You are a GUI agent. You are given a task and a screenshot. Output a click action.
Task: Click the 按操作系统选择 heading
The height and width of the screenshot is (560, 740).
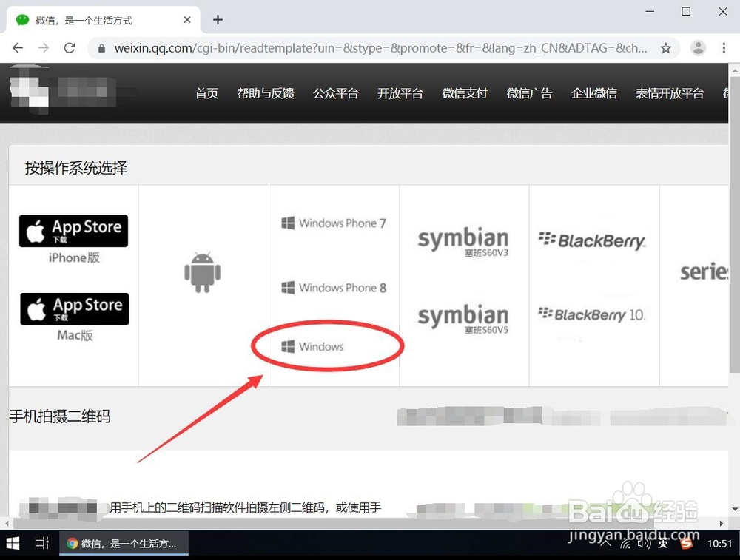click(76, 168)
